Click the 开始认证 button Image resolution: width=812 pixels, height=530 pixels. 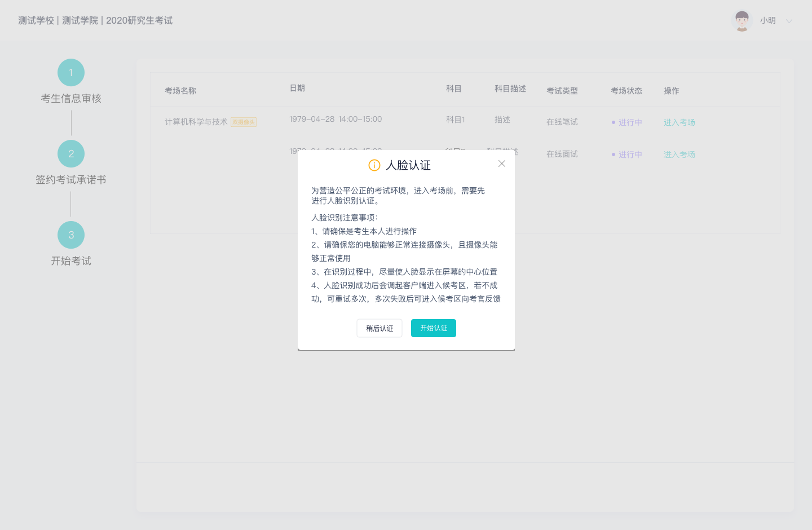click(x=433, y=328)
